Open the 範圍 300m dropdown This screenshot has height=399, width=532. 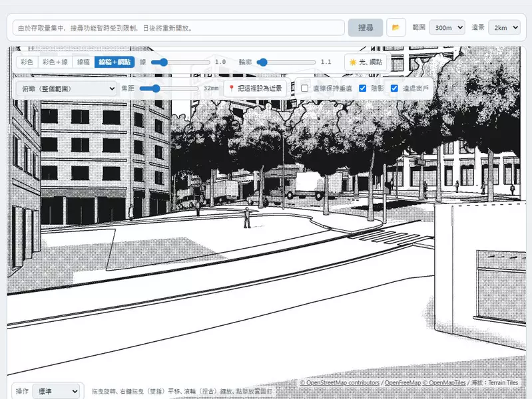447,27
